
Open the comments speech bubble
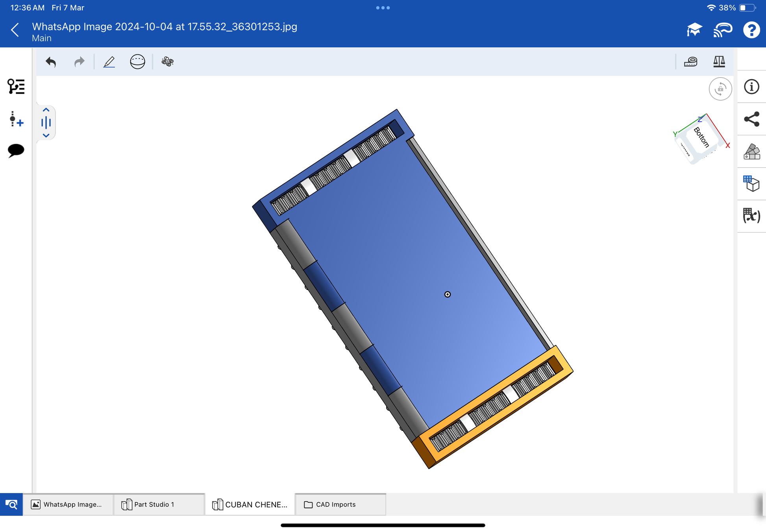16,150
